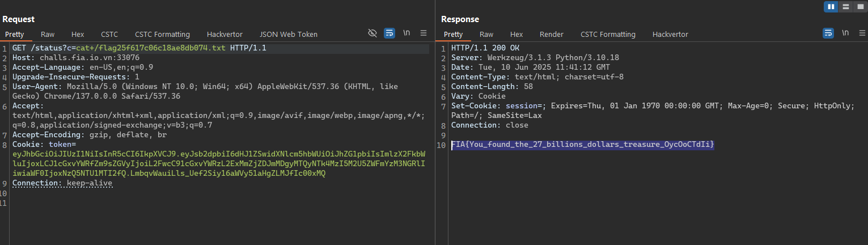Open CSTC Formatting tab in Response
The height and width of the screenshot is (245, 868).
click(x=608, y=34)
